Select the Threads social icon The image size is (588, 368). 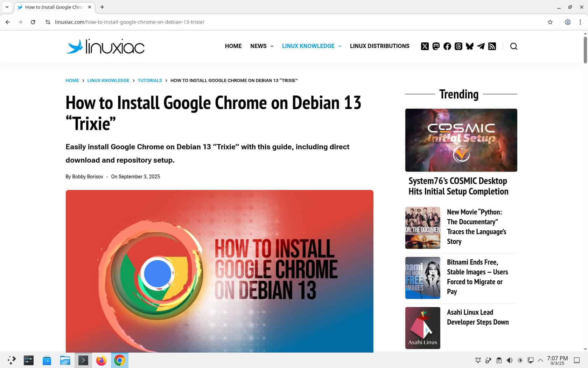coord(458,46)
